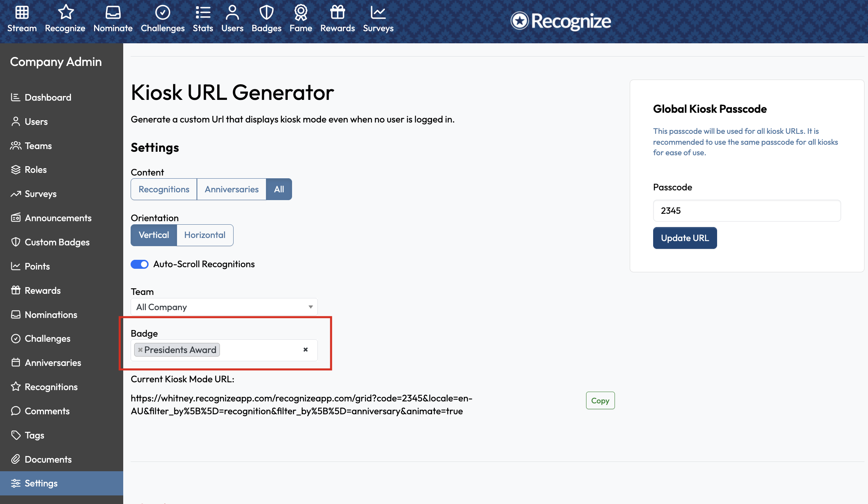Open Fame ribbon icon in top nav
The height and width of the screenshot is (504, 868).
[x=301, y=12]
